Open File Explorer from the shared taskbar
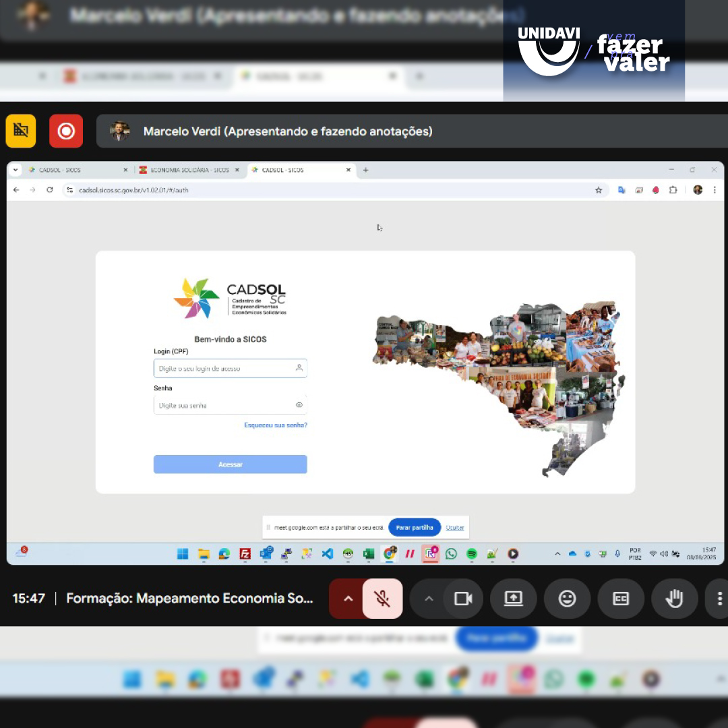This screenshot has width=728, height=728. pyautogui.click(x=204, y=553)
